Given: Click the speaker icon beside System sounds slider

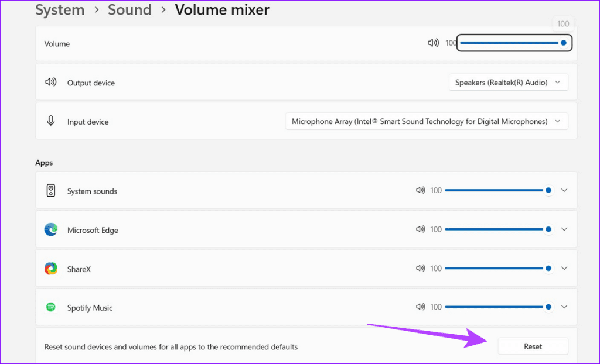Looking at the screenshot, I should click(421, 190).
